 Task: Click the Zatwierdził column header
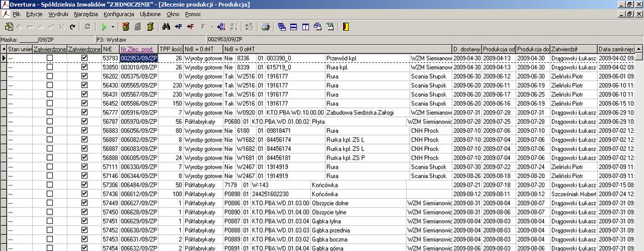(x=573, y=49)
